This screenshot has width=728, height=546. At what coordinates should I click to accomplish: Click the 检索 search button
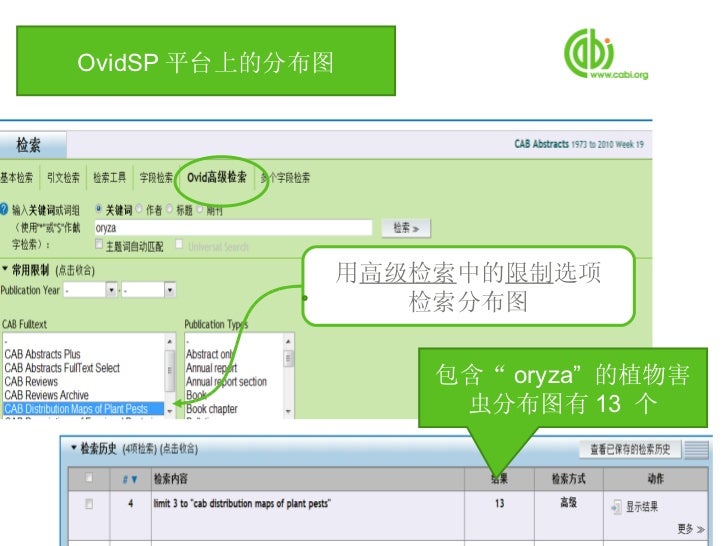tap(406, 228)
